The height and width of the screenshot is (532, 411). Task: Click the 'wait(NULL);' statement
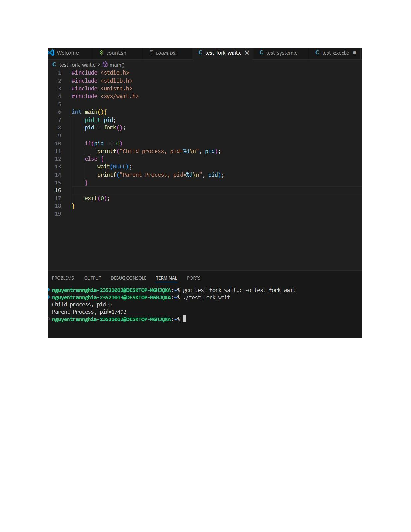(114, 167)
